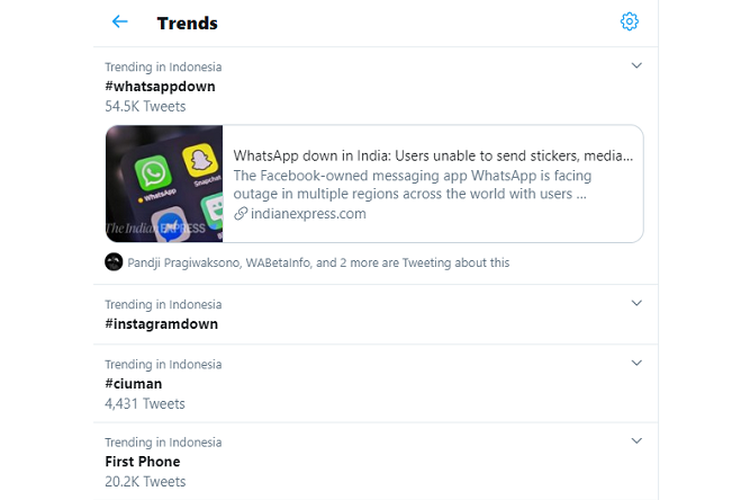Open the #instagramdown hashtag
This screenshot has height=500, width=750.
click(x=162, y=324)
